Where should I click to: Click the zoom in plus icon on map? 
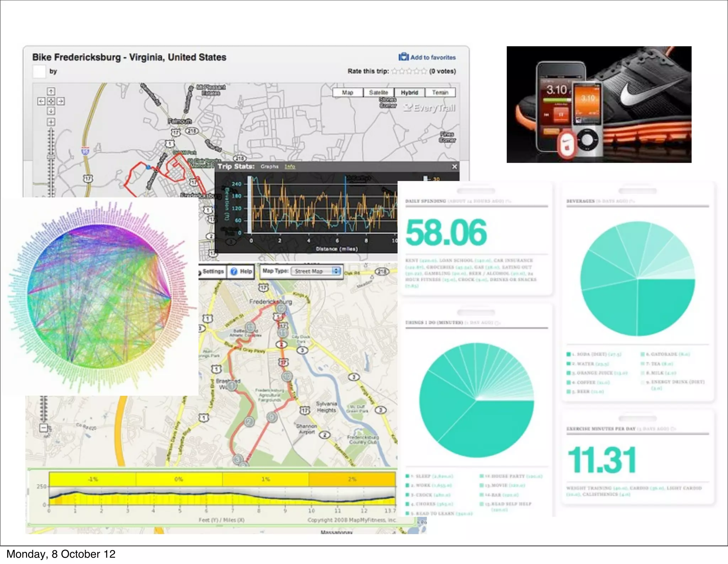click(x=51, y=122)
